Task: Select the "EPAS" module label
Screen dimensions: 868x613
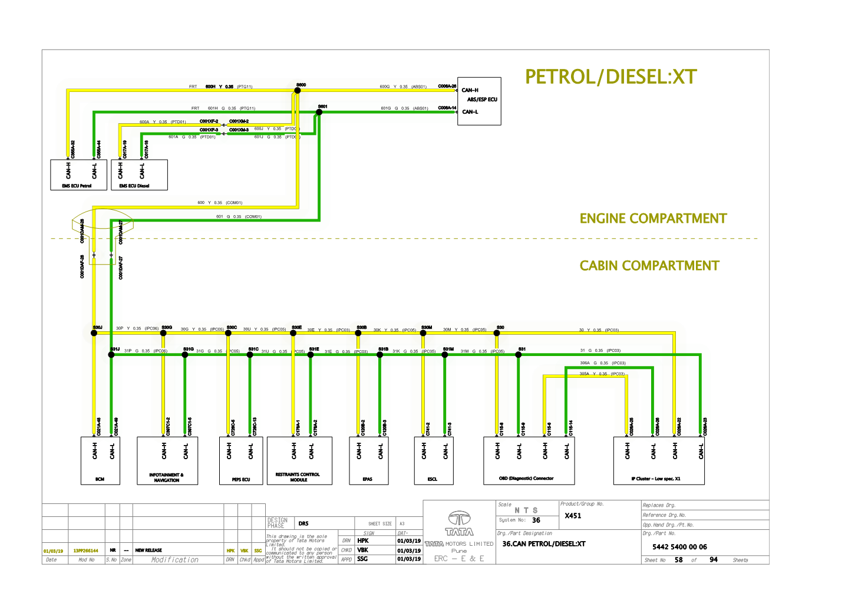Action: pos(368,479)
